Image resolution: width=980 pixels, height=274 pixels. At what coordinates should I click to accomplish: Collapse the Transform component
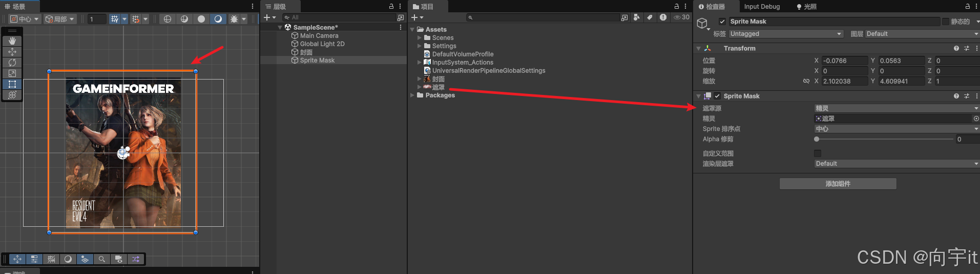coord(698,48)
